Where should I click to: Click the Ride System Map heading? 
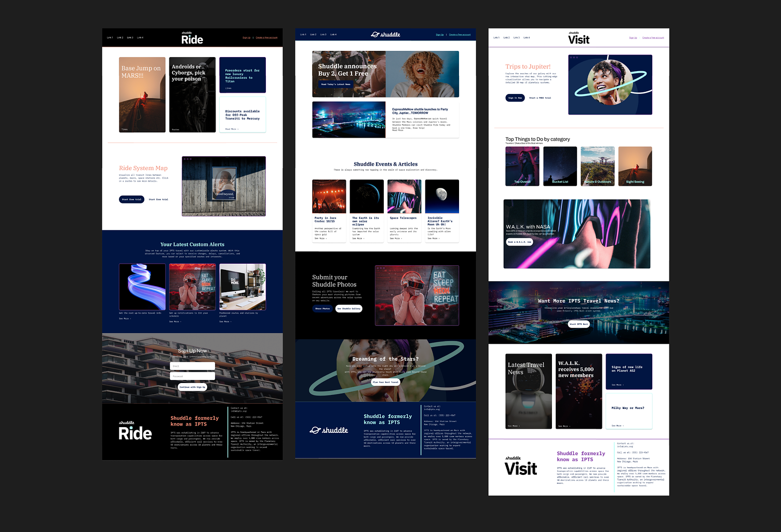point(143,168)
